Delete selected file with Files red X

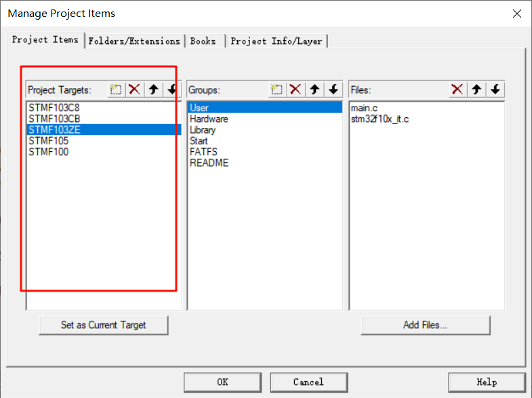[x=457, y=90]
